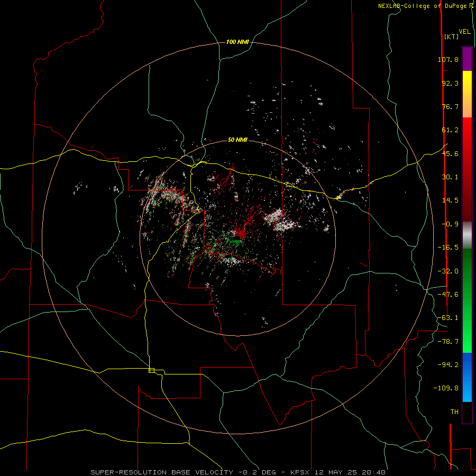Click the 107.8 velocity scale value
476x476 pixels.
coord(448,59)
